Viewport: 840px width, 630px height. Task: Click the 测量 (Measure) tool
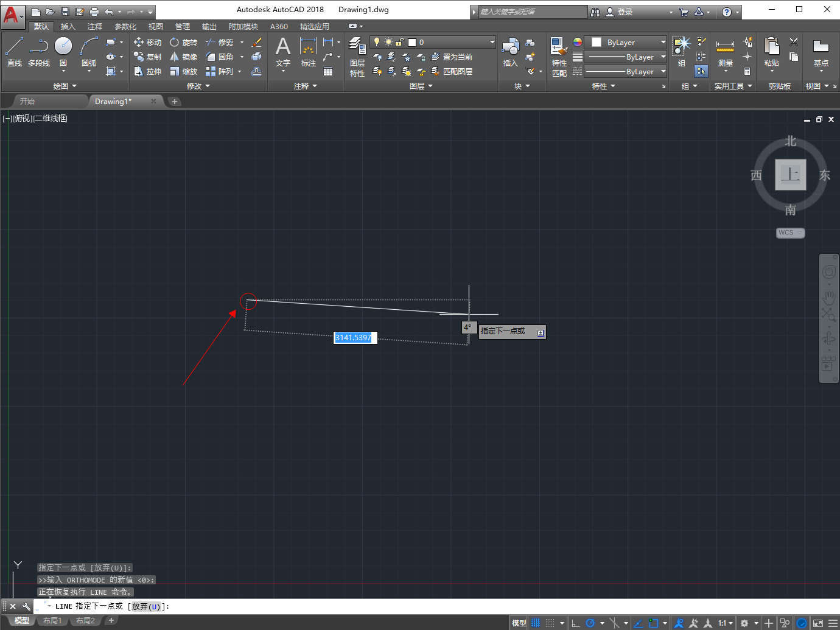tap(725, 51)
